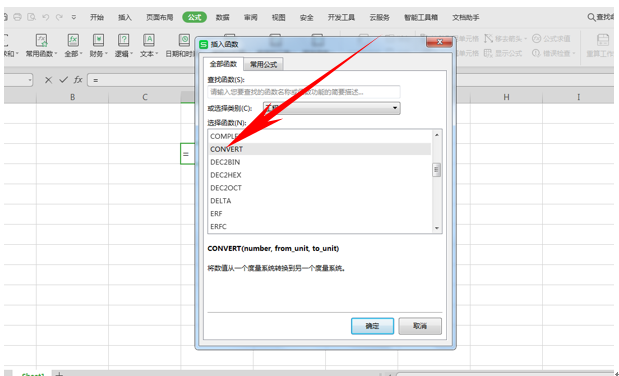Click the 显示公式 show formulas icon
Image resolution: width=619 pixels, height=376 pixels.
pyautogui.click(x=489, y=53)
